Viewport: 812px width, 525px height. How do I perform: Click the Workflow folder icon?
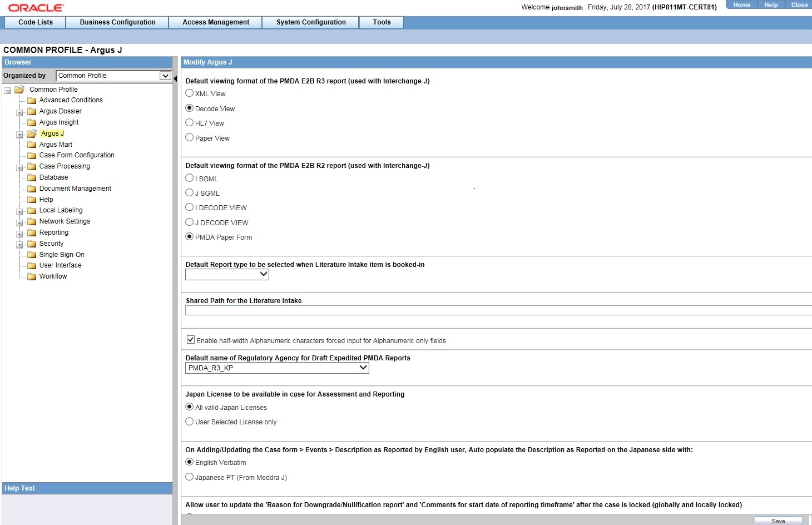32,277
